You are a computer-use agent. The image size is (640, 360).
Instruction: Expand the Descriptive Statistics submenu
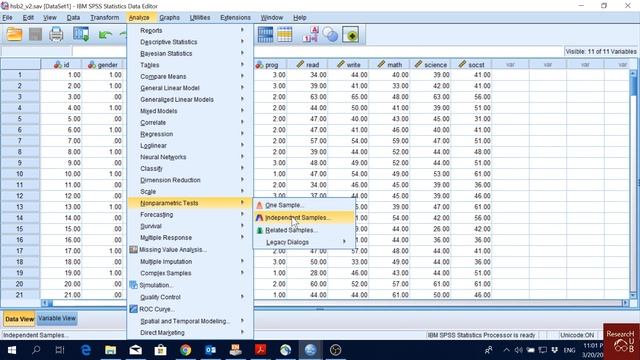tap(190, 42)
